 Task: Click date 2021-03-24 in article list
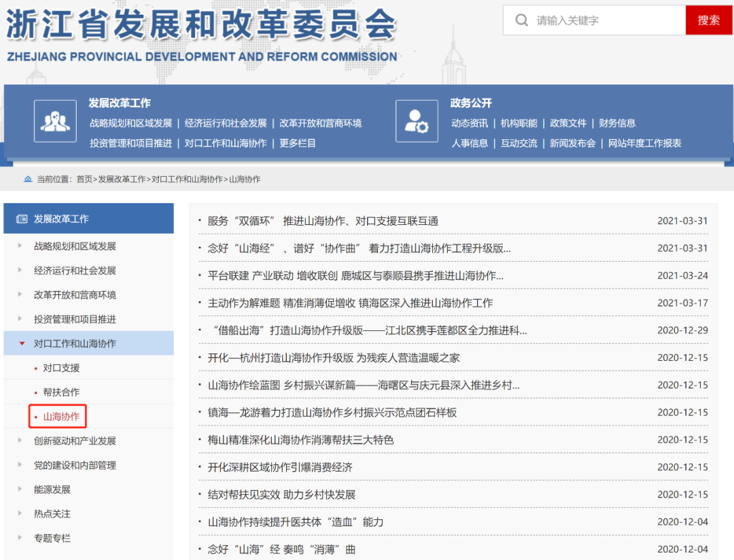coord(682,276)
